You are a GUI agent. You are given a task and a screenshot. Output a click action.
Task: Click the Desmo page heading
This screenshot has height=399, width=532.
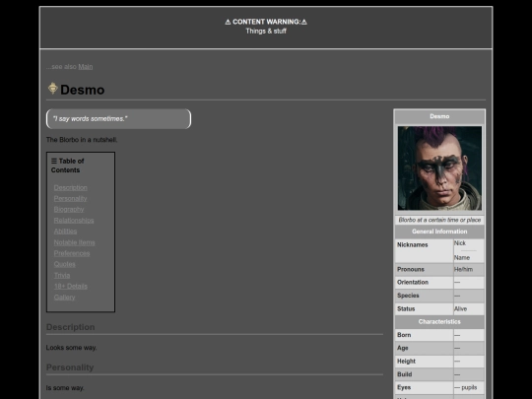tap(83, 90)
